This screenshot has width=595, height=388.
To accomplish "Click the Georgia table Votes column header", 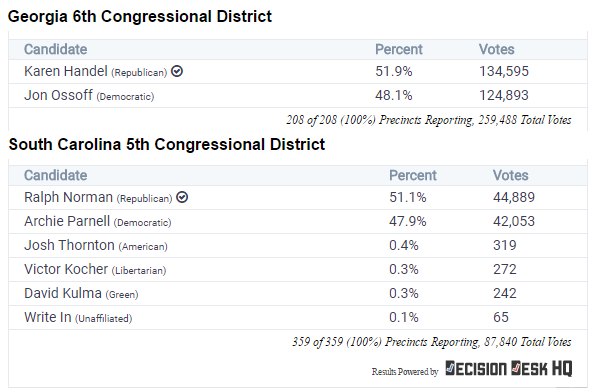I will point(496,49).
